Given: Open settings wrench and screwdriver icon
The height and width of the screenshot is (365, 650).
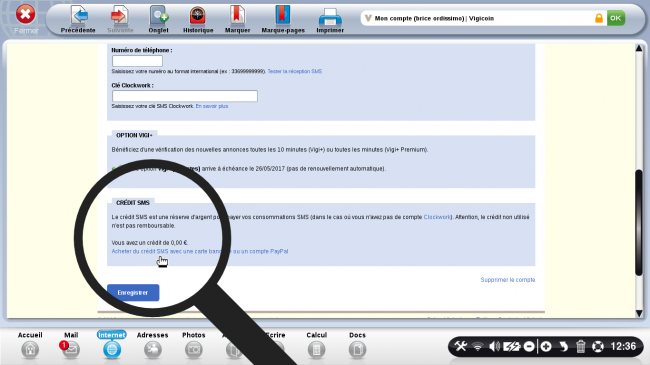Looking at the screenshot, I should click(x=461, y=346).
